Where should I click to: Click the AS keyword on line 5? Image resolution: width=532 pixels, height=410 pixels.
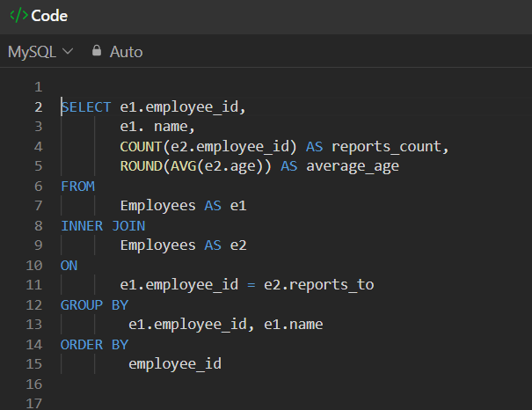(x=289, y=166)
